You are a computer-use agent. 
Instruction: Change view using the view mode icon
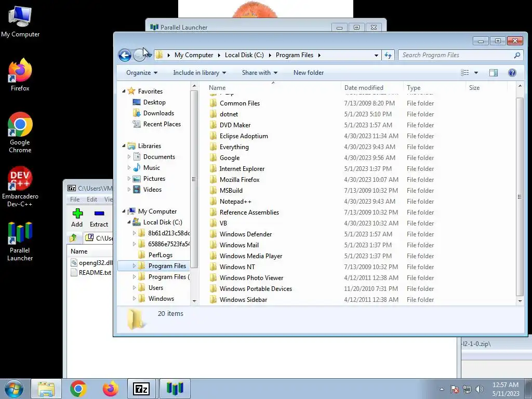click(x=465, y=73)
